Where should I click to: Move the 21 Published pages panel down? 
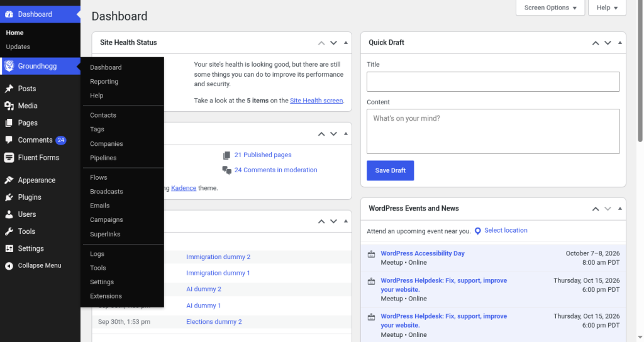[333, 134]
